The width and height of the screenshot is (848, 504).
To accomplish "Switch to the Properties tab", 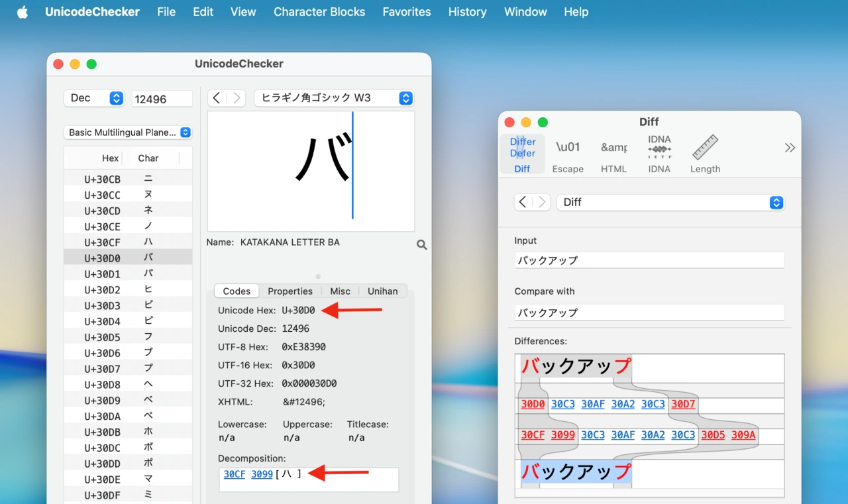I will pyautogui.click(x=290, y=291).
